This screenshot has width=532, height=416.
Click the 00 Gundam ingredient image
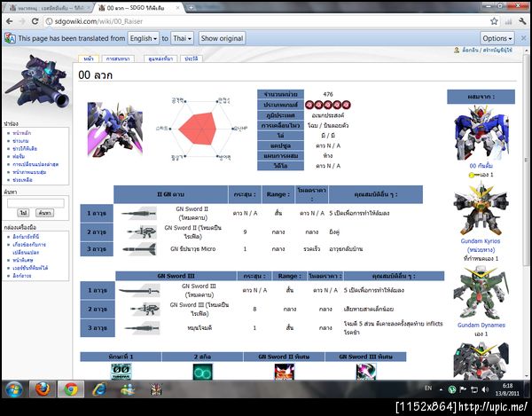(481, 133)
